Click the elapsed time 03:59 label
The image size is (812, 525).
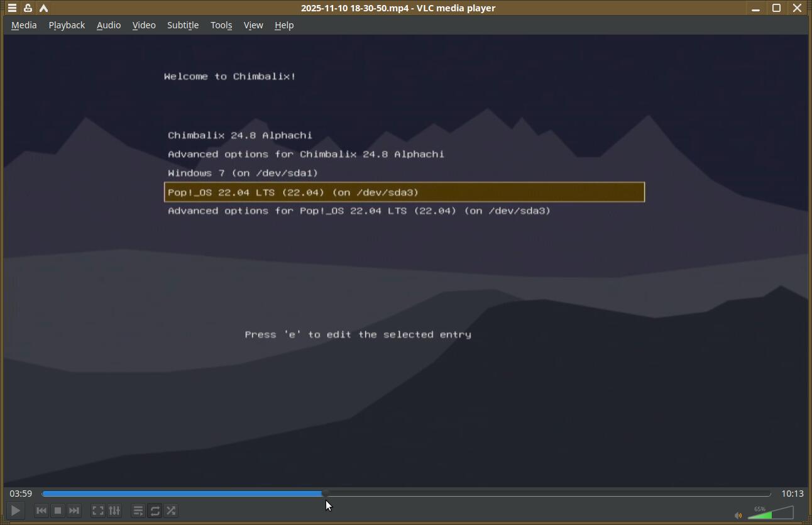click(21, 494)
